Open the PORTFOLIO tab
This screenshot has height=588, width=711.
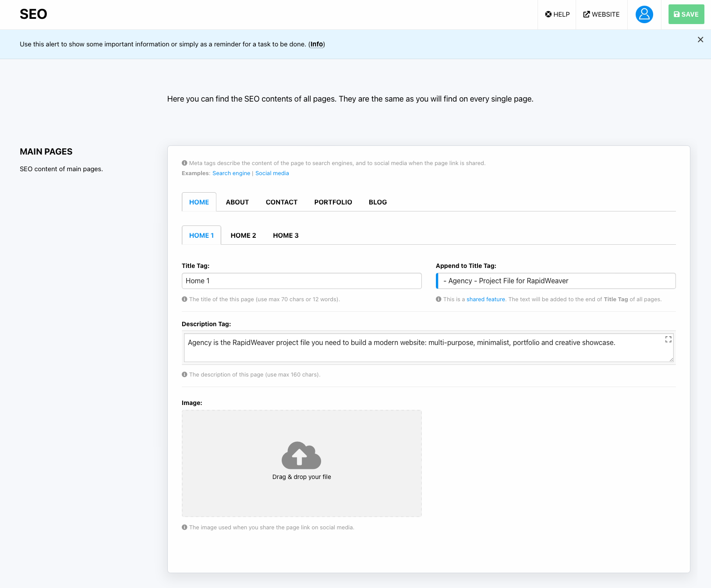click(x=333, y=202)
